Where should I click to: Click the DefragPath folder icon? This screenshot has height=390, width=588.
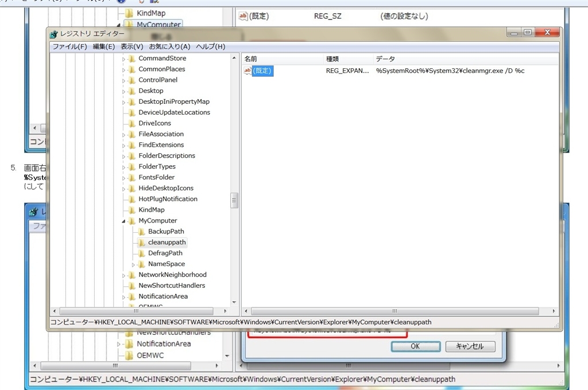point(141,253)
